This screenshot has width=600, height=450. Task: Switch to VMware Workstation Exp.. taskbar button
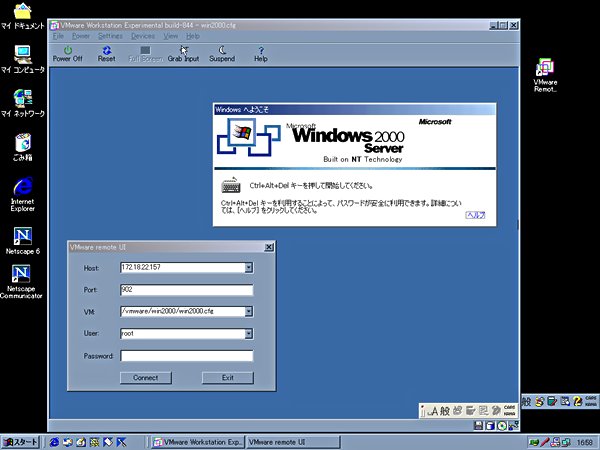point(197,442)
